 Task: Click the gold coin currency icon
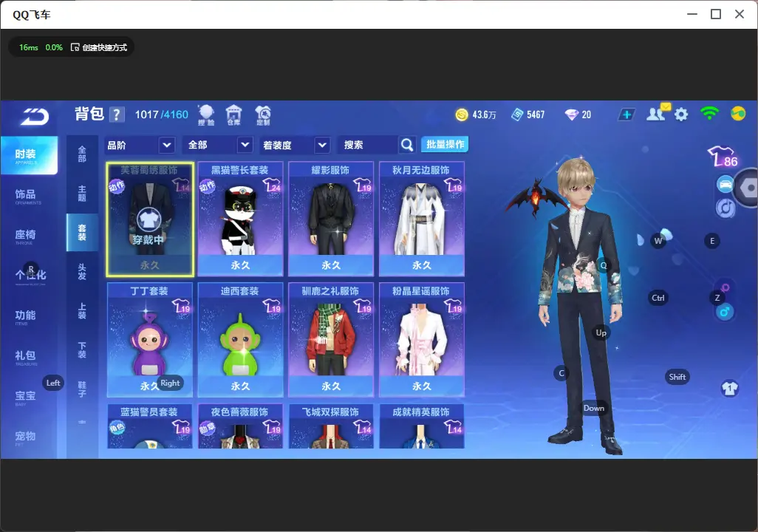tap(462, 115)
